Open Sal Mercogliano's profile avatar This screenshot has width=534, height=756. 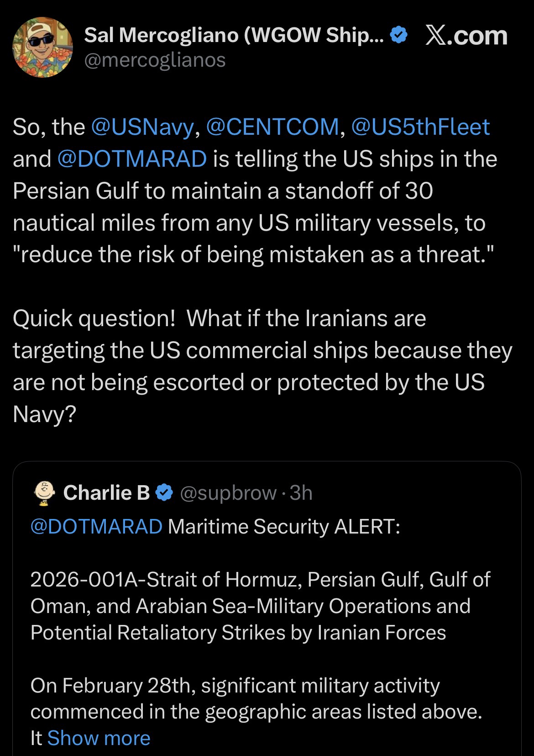(42, 47)
